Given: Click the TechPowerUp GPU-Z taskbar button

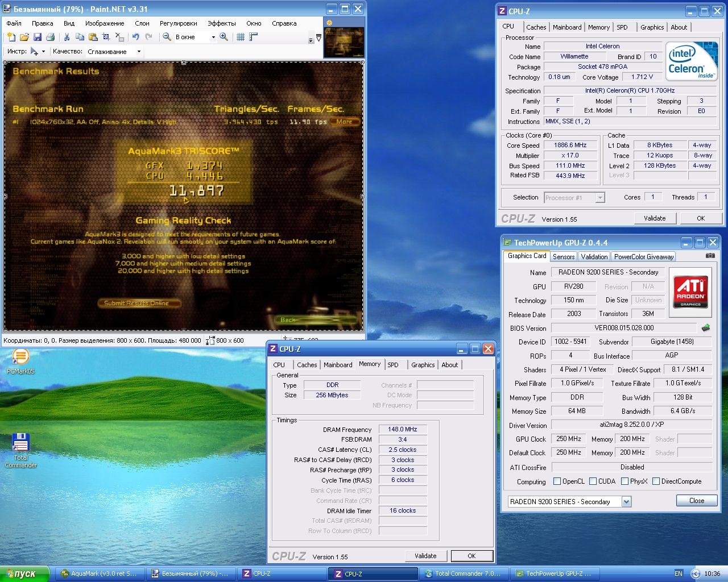Looking at the screenshot, I should tap(555, 573).
